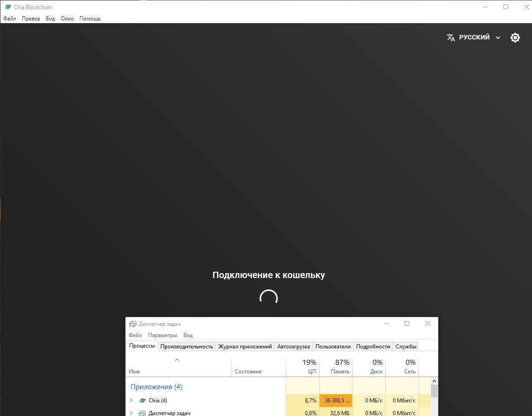The height and width of the screenshot is (416, 532).
Task: Sort by Сеть usage column header
Action: (401, 367)
